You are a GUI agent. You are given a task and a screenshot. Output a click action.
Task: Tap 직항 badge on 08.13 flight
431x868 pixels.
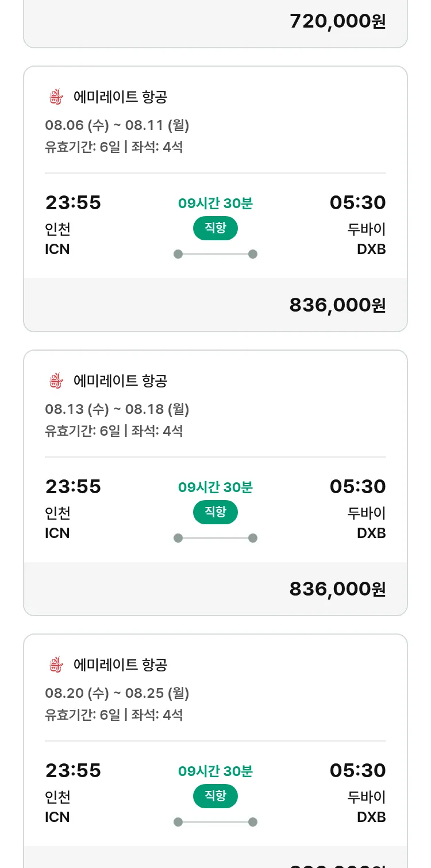click(x=215, y=512)
